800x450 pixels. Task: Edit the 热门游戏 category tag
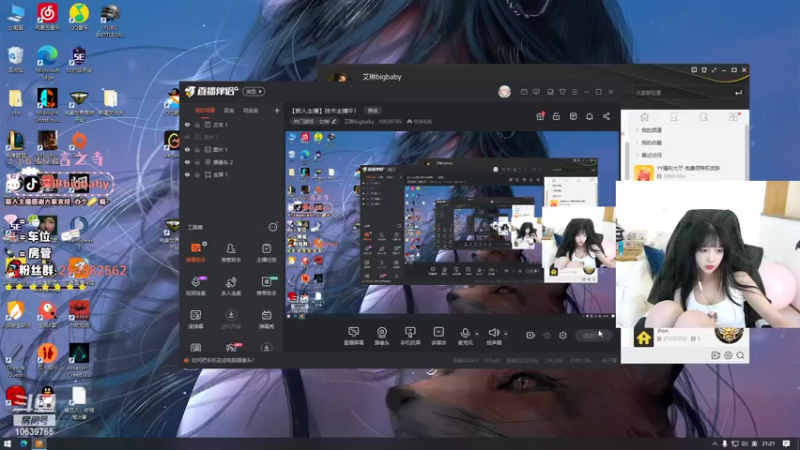314,121
